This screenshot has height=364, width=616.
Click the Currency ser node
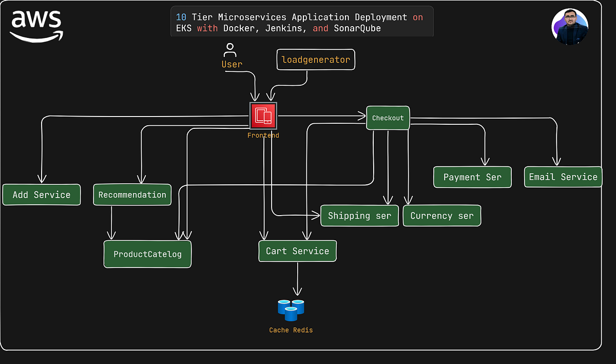pos(441,216)
